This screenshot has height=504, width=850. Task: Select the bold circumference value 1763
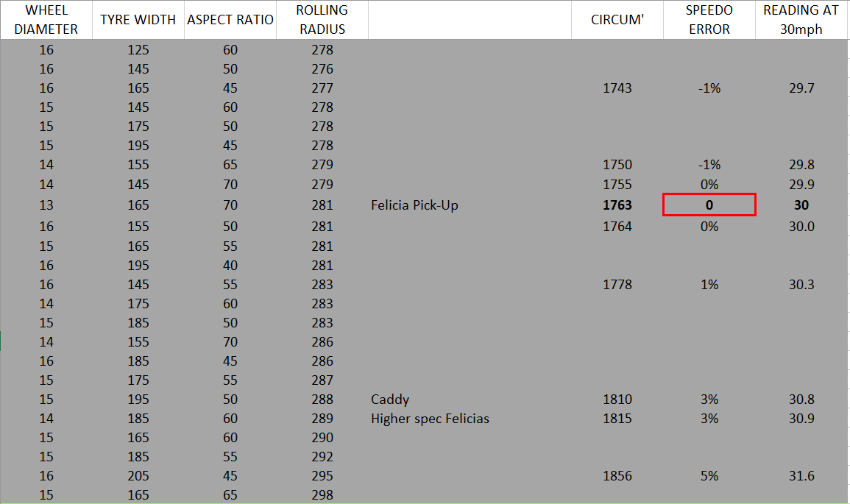[617, 205]
